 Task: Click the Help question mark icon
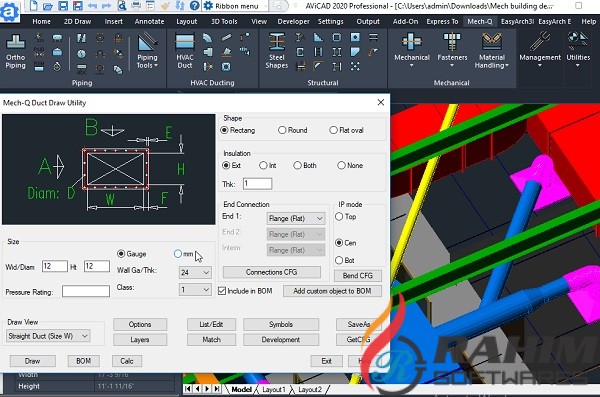tap(195, 6)
